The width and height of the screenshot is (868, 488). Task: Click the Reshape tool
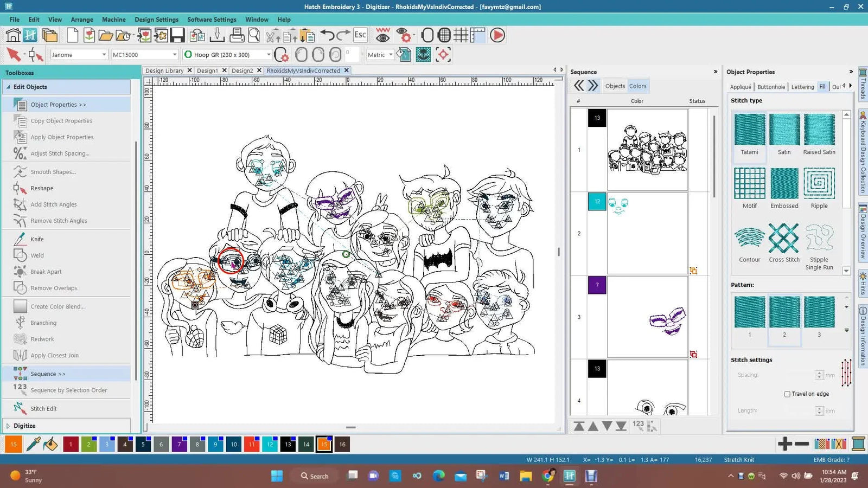[x=42, y=188]
